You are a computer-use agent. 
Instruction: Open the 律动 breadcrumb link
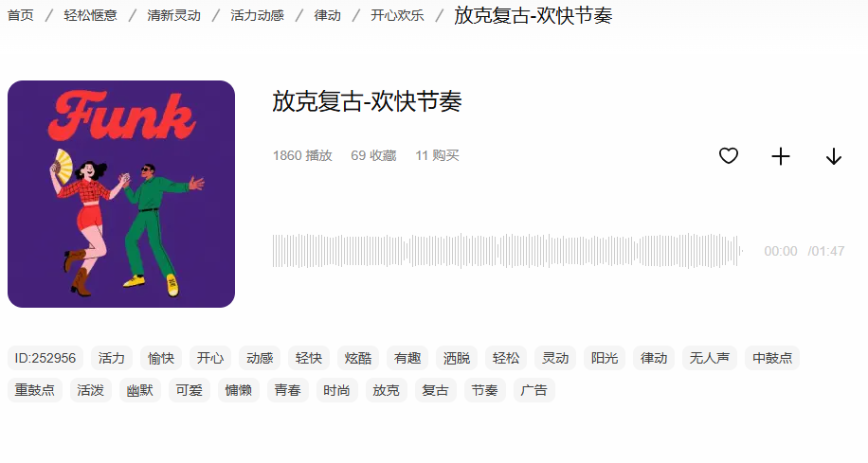tap(327, 15)
